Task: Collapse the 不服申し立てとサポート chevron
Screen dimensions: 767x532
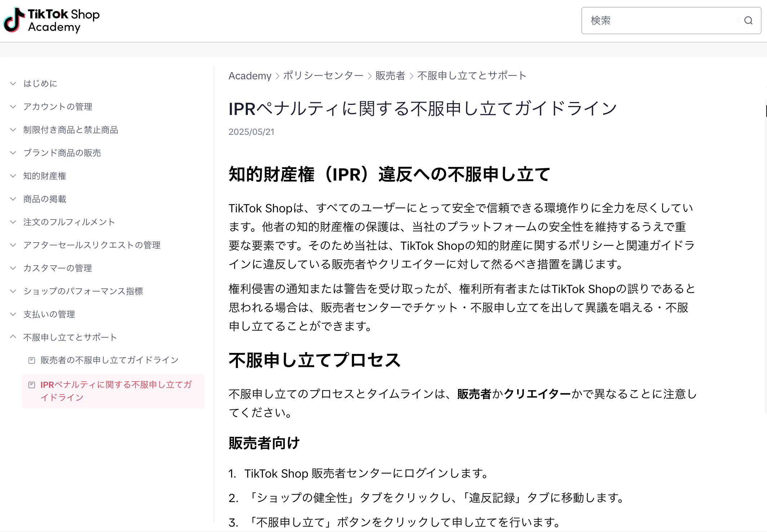Action: (13, 337)
